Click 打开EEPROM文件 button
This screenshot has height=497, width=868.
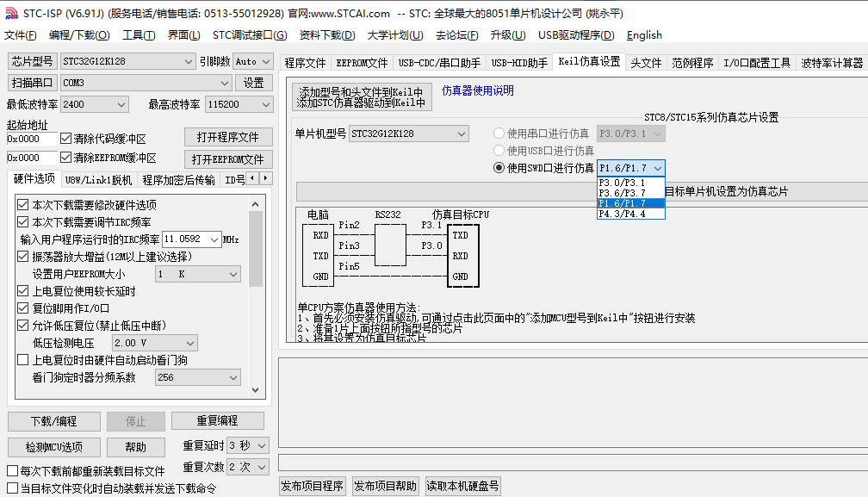(228, 159)
